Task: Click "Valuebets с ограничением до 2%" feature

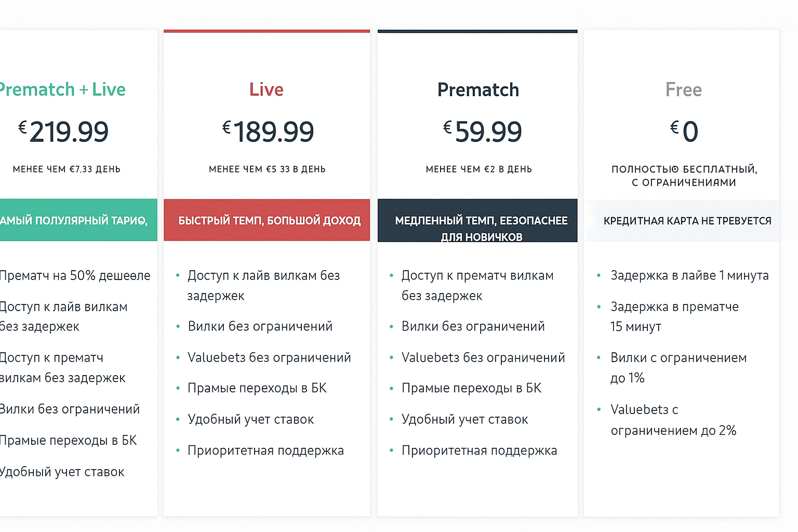Action: (x=673, y=420)
